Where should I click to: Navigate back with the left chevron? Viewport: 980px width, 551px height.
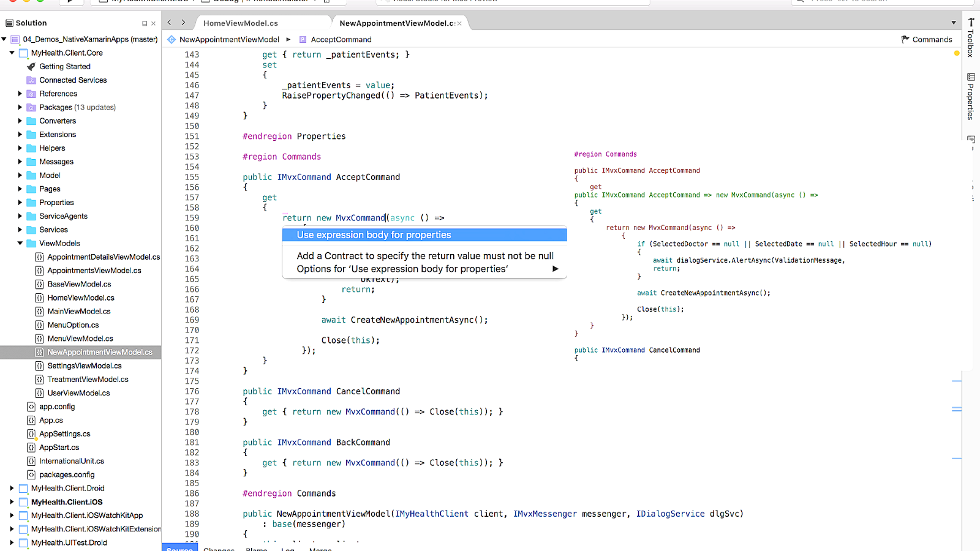point(170,23)
